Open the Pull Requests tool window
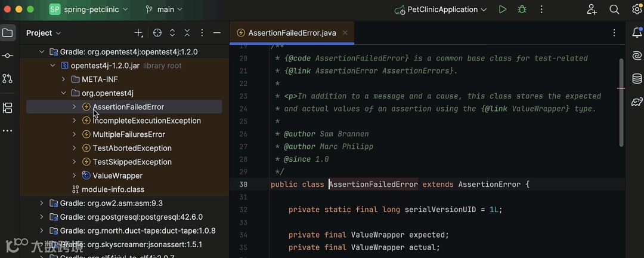The height and width of the screenshot is (258, 644). click(8, 78)
